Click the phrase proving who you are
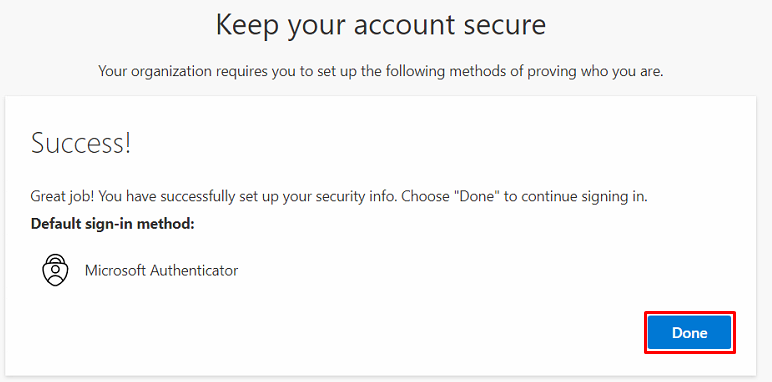Image resolution: width=772 pixels, height=382 pixels. [x=596, y=72]
